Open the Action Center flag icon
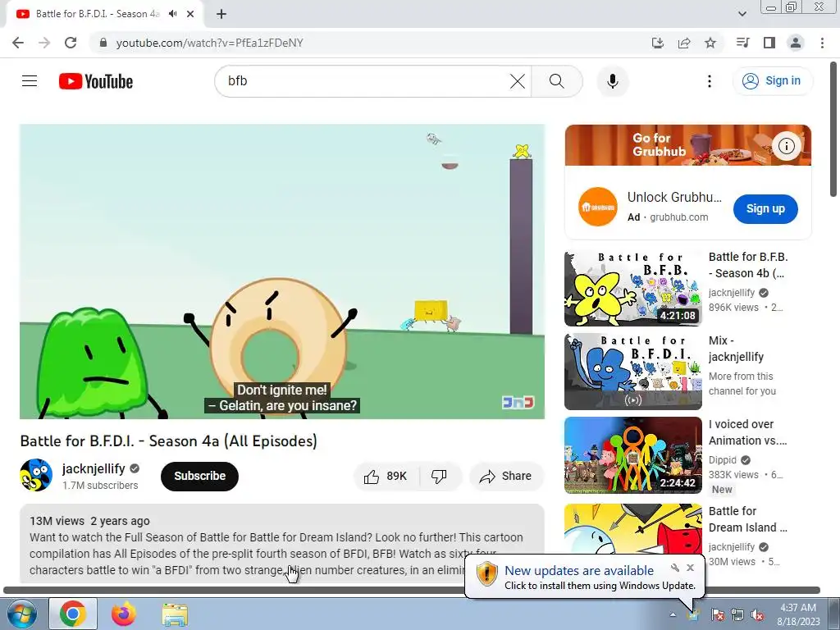The height and width of the screenshot is (630, 840). tap(717, 615)
